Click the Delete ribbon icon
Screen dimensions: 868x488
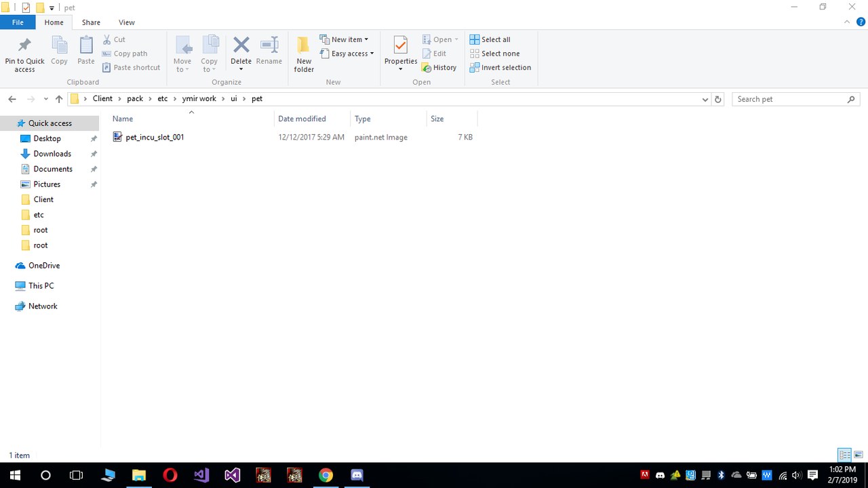[x=241, y=54]
